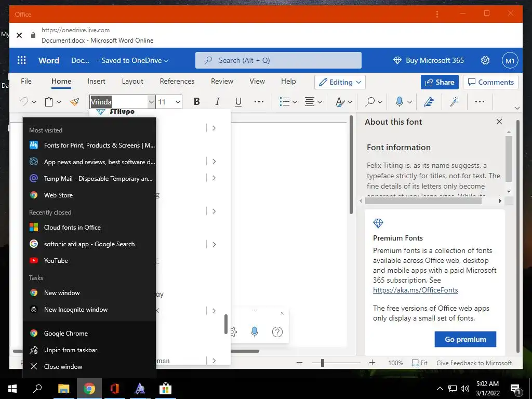This screenshot has width=532, height=399.
Task: Open the M1 account avatar
Action: pos(510,60)
